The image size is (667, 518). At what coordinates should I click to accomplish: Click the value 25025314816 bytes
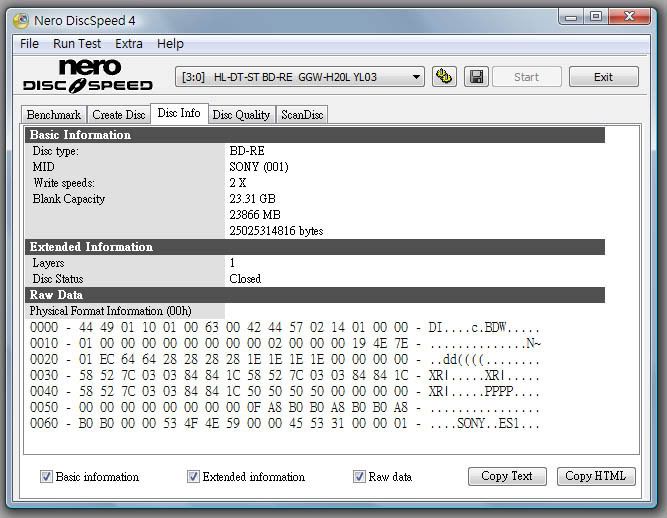point(276,231)
